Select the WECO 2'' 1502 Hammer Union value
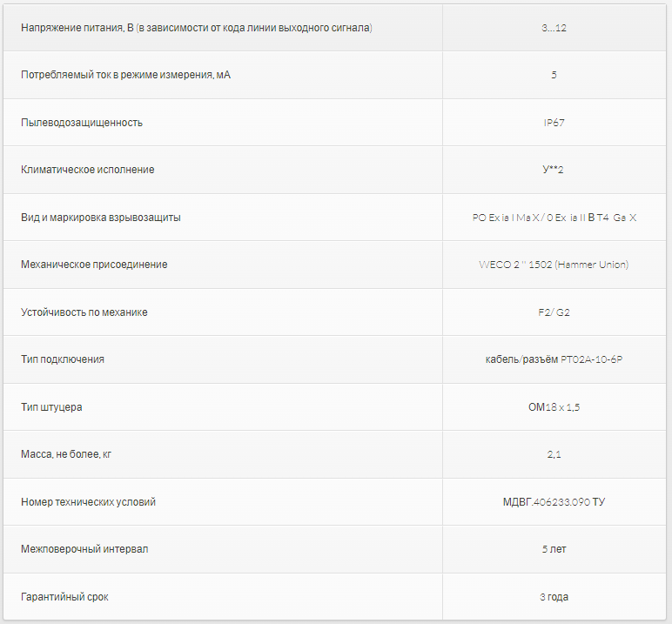The image size is (672, 624). (x=554, y=265)
